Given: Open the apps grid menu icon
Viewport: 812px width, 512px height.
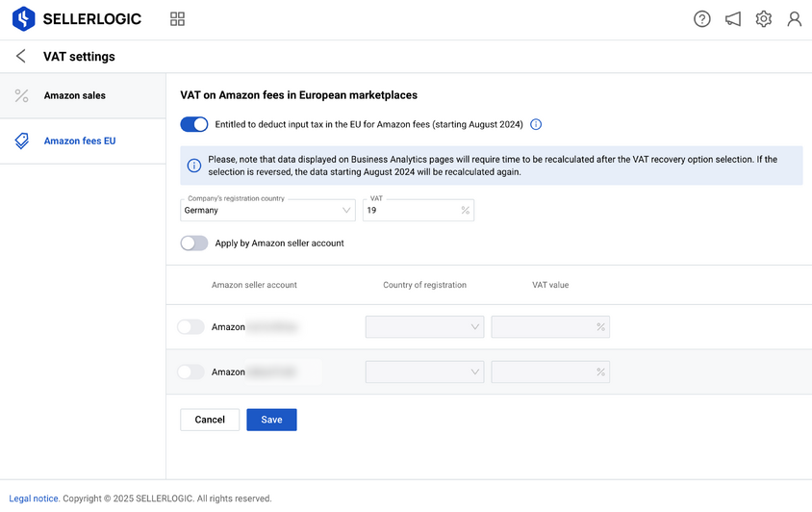Looking at the screenshot, I should tap(177, 19).
